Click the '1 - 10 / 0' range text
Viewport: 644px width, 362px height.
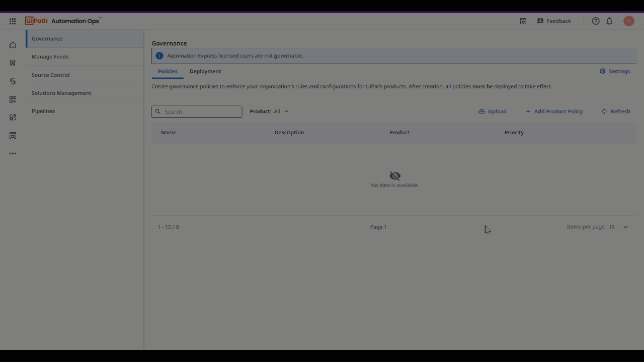[168, 227]
